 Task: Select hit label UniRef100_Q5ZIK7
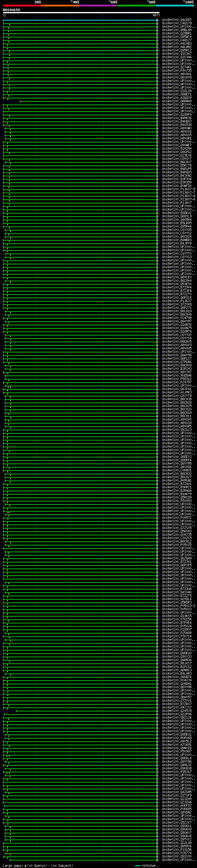coord(176,822)
